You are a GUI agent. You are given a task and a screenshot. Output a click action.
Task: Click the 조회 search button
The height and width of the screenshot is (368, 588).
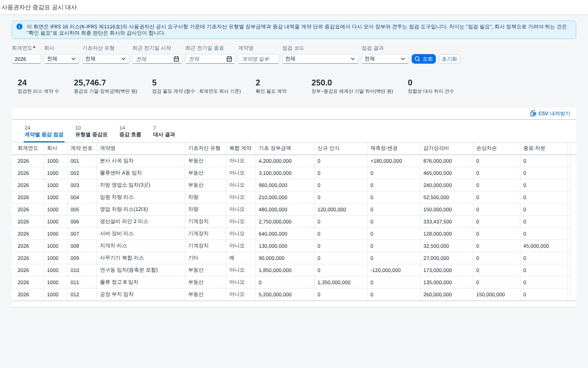pyautogui.click(x=424, y=59)
